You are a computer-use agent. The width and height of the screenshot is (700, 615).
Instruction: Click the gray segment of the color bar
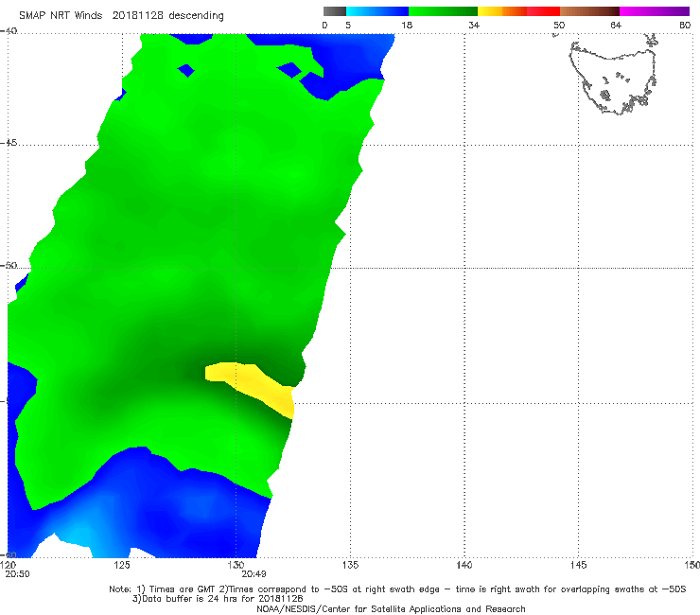click(x=334, y=11)
